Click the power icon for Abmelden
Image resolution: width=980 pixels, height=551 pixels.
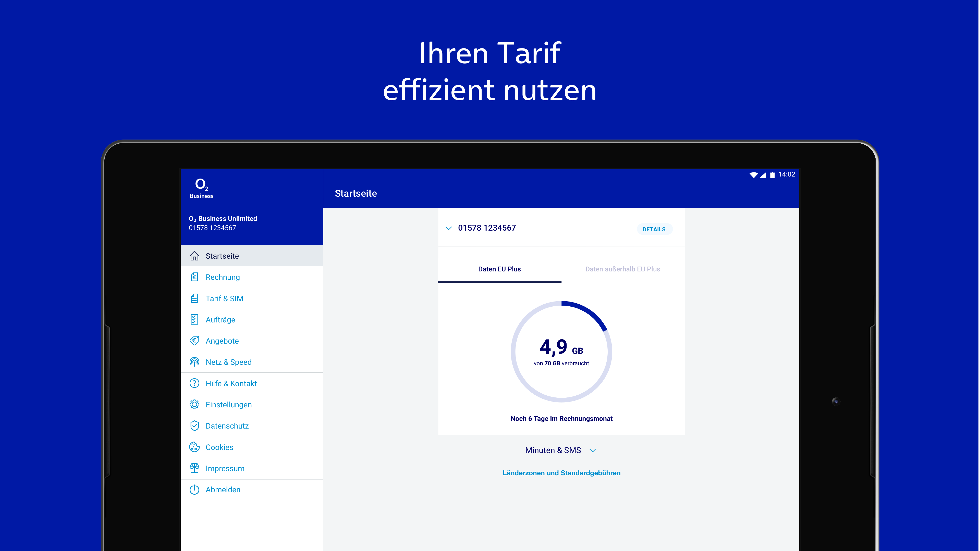pos(194,490)
